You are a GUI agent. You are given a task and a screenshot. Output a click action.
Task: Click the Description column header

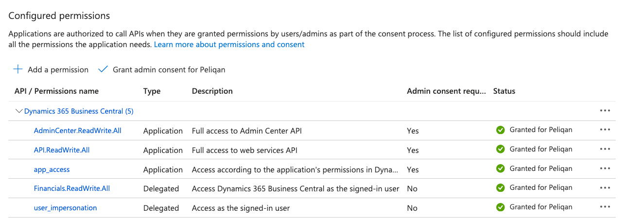pyautogui.click(x=212, y=91)
